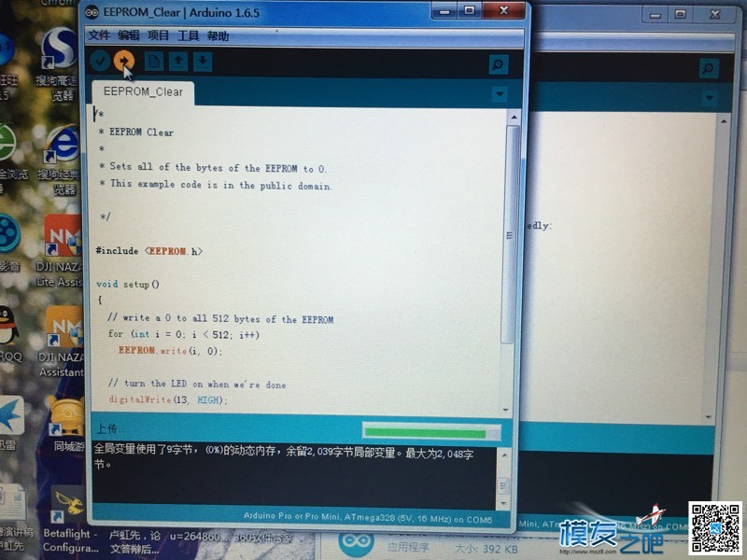Open the 帮助 menu
The width and height of the screenshot is (747, 560).
tap(218, 36)
